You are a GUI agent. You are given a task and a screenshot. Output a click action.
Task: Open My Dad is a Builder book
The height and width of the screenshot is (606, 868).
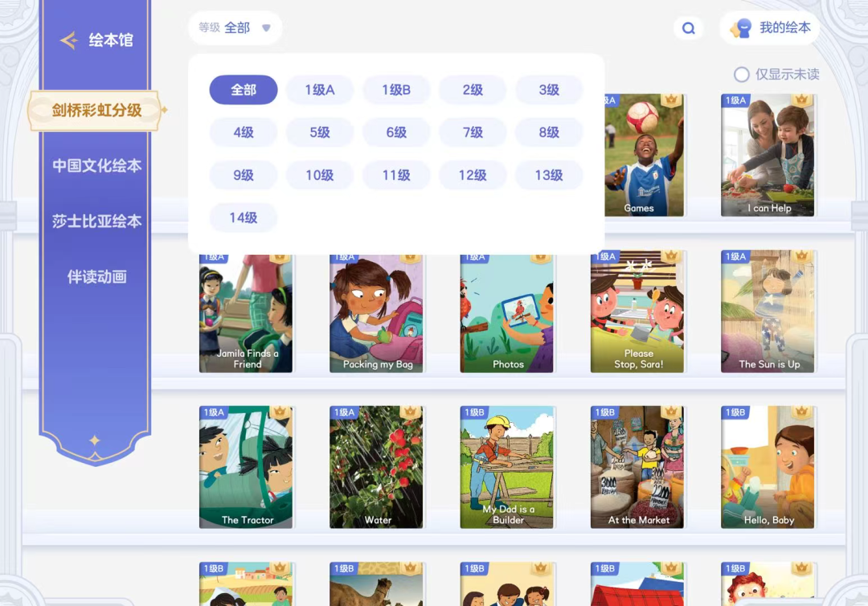click(506, 467)
